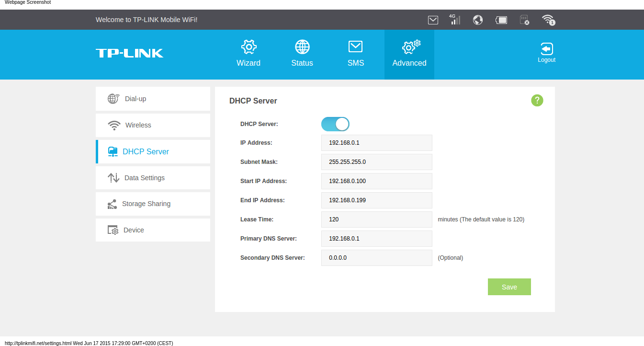The image size is (644, 346).
Task: Select Dial-up in the sidebar
Action: pyautogui.click(x=153, y=99)
